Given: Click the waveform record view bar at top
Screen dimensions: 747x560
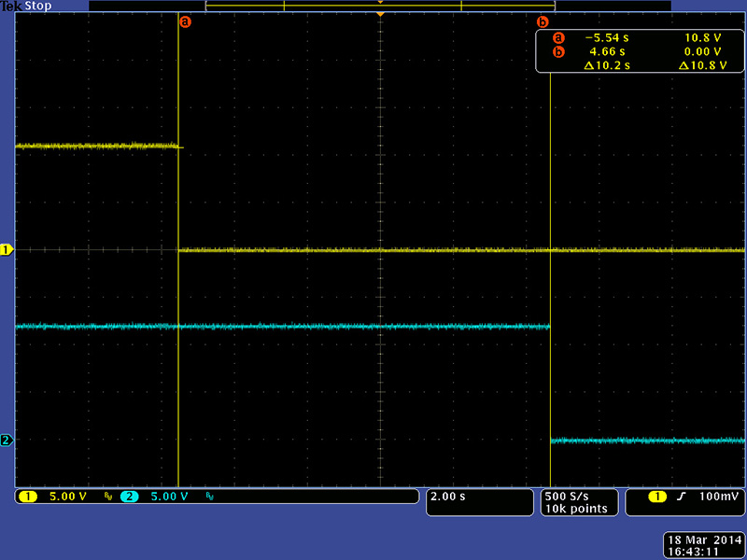Looking at the screenshot, I should [380, 6].
